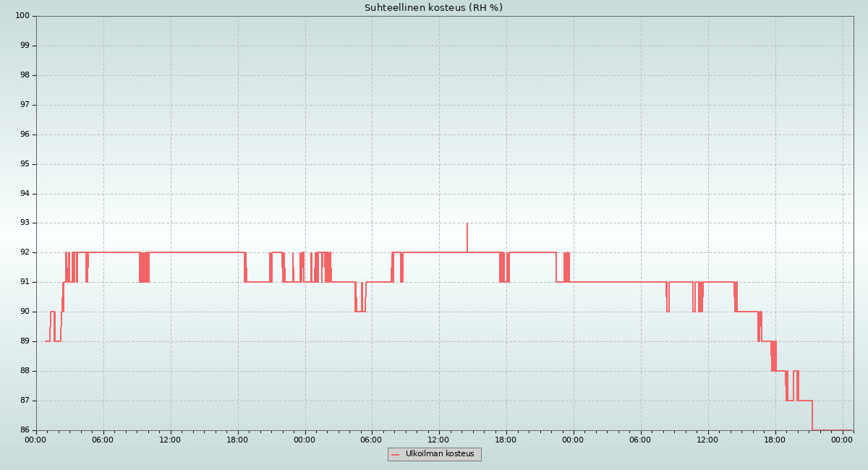Click the last 12:00 time label

pos(707,439)
